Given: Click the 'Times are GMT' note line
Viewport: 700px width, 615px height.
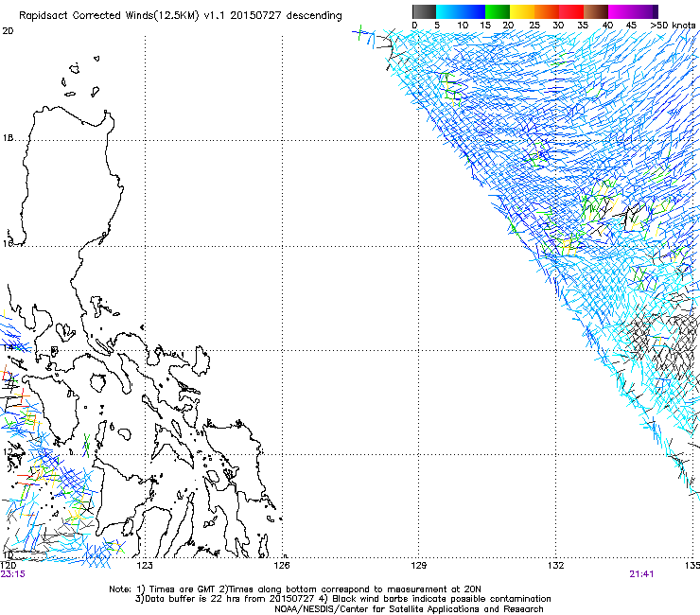Looking at the screenshot, I should pos(294,589).
